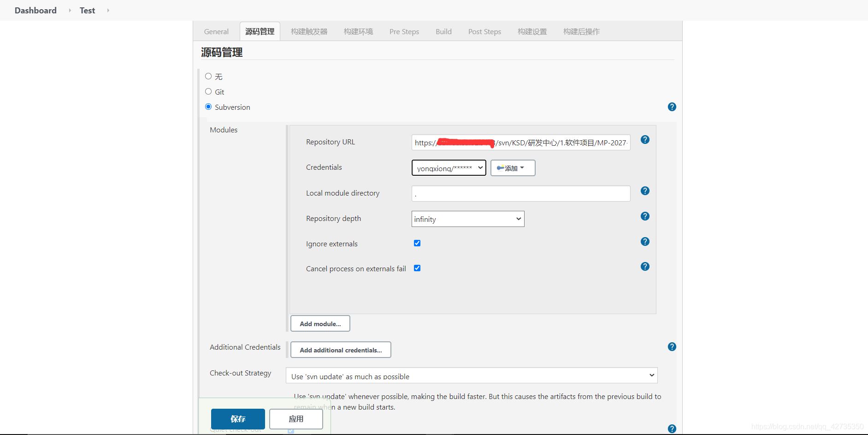Switch to the Post Steps tab
Viewport: 868px width, 435px height.
484,31
